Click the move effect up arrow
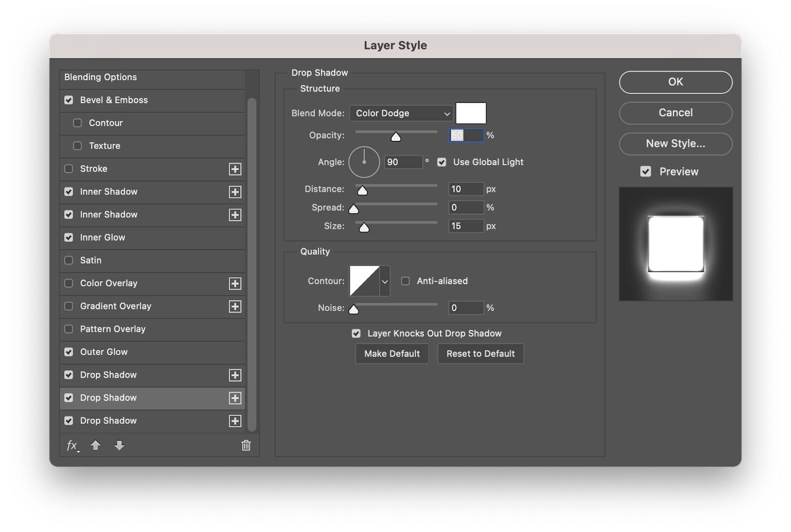791x532 pixels. [95, 445]
